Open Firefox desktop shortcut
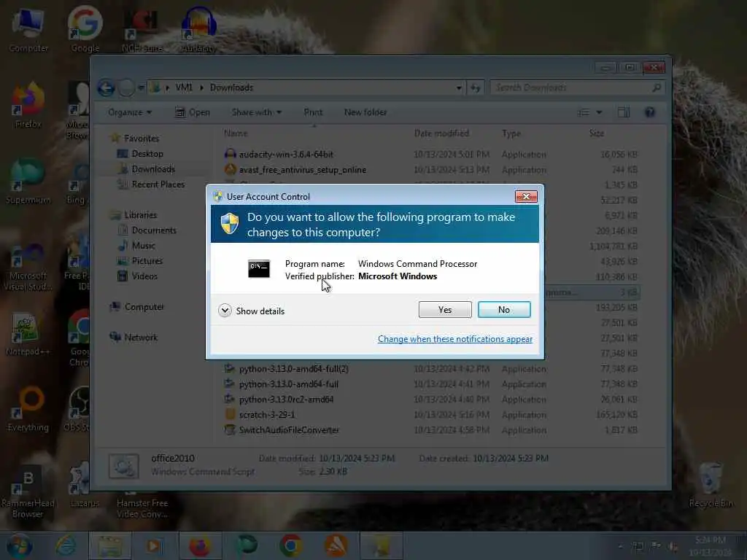This screenshot has height=560, width=747. coord(28,106)
